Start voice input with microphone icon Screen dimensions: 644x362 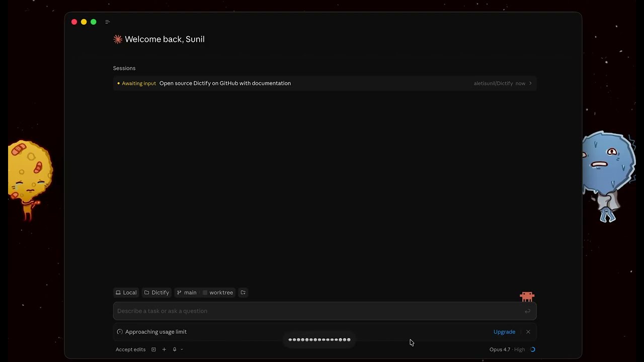point(175,349)
